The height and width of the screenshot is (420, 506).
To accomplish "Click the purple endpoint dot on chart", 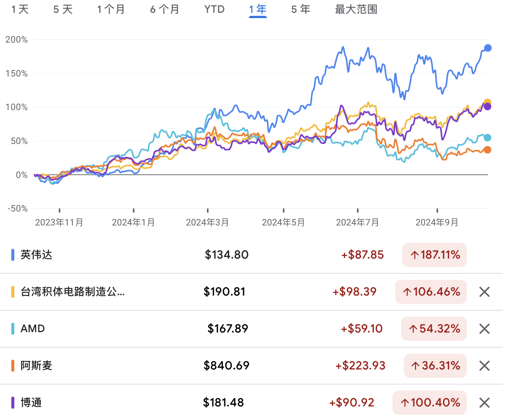I will click(488, 107).
